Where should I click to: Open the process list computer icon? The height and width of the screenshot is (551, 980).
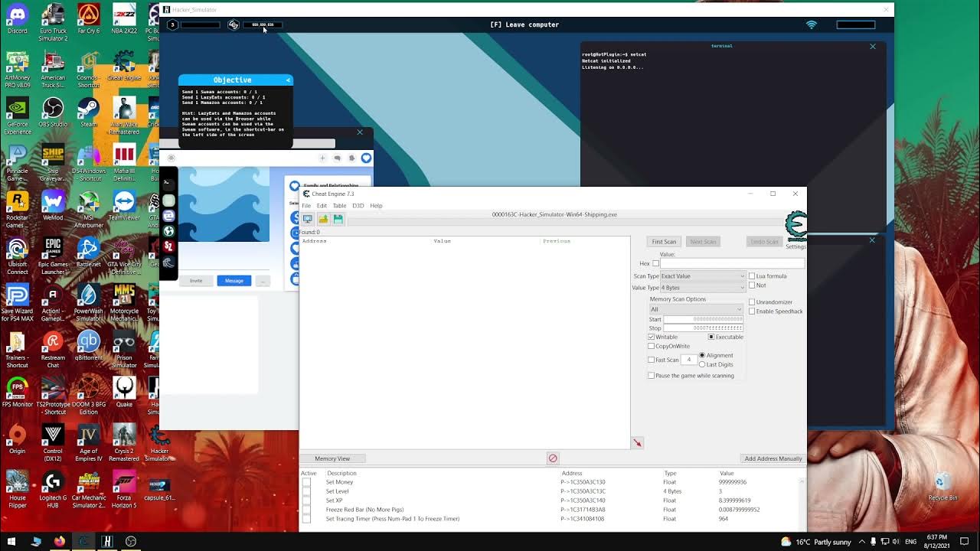point(308,219)
